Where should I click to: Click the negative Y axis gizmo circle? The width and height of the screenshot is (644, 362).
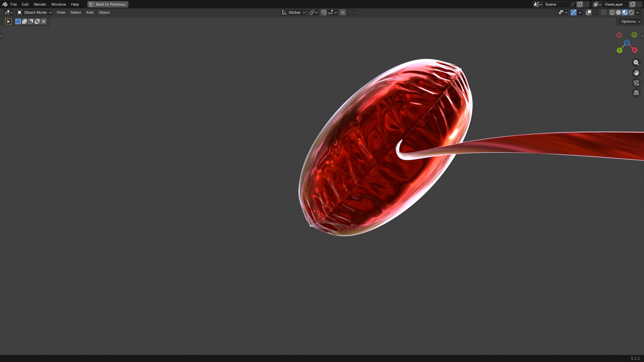pyautogui.click(x=634, y=35)
